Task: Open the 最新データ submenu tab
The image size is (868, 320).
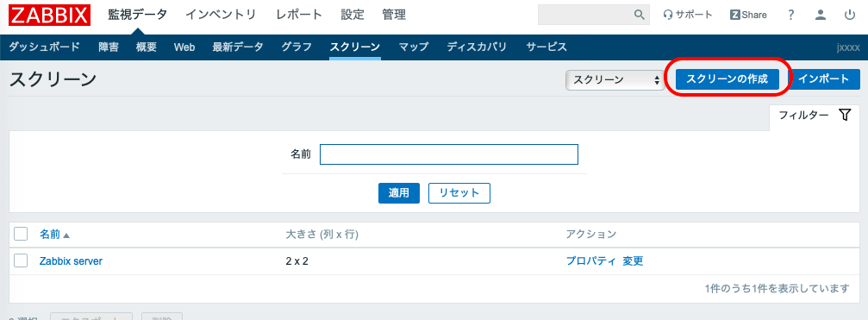Action: [238, 47]
